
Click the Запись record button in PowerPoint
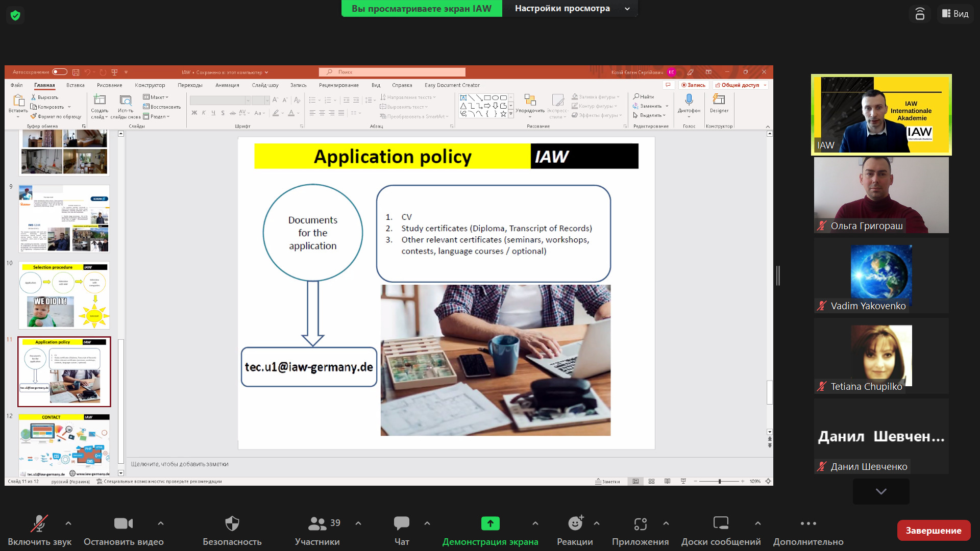693,85
